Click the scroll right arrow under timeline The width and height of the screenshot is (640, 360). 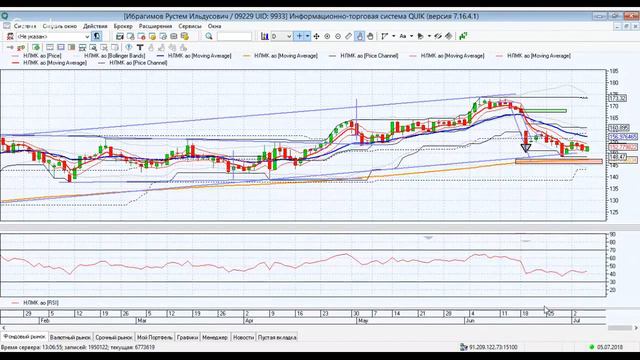636,328
